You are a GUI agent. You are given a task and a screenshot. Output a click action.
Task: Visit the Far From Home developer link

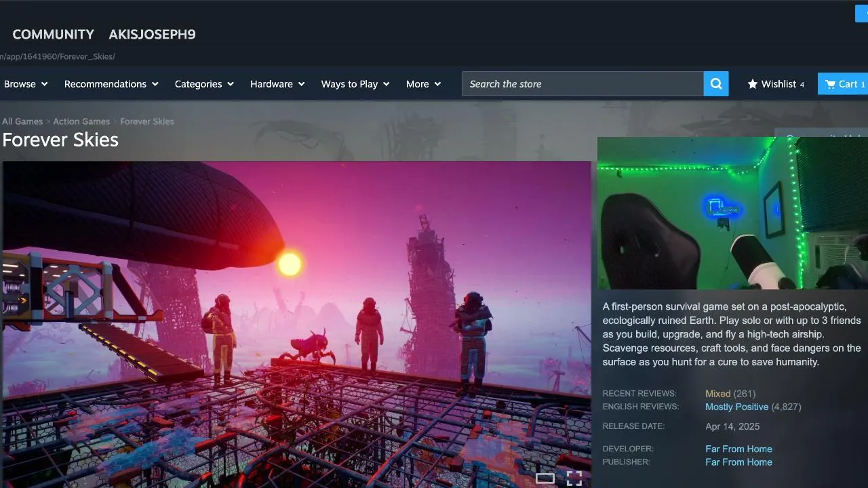click(x=738, y=449)
